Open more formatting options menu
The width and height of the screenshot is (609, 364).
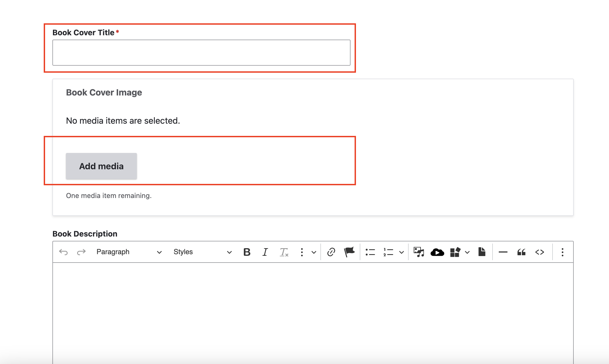point(302,252)
